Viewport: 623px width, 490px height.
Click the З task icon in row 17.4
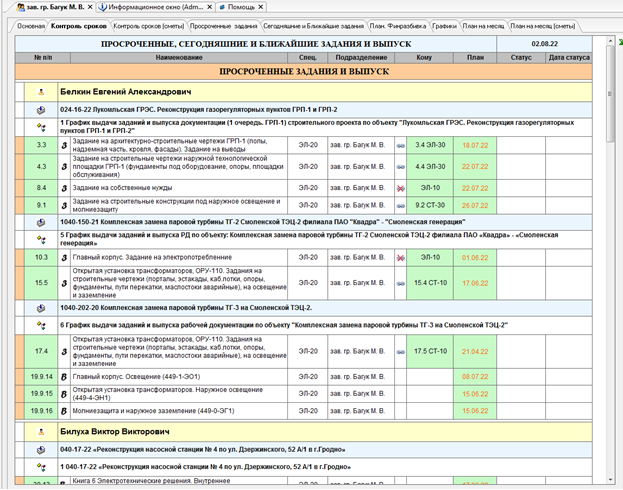(64, 352)
